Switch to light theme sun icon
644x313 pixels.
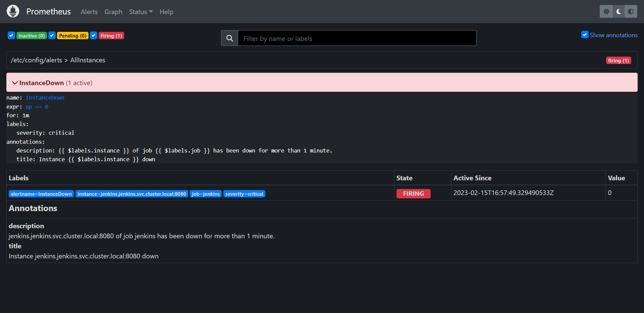point(606,11)
